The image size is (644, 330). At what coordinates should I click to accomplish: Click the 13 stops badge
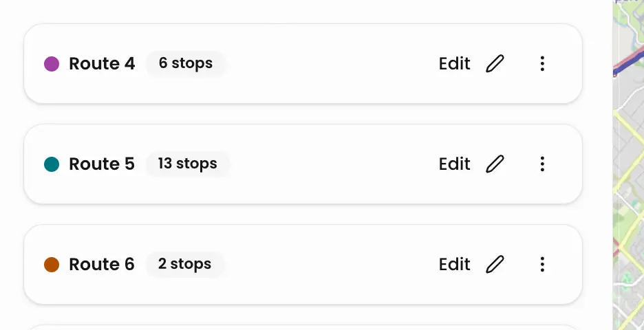[187, 164]
